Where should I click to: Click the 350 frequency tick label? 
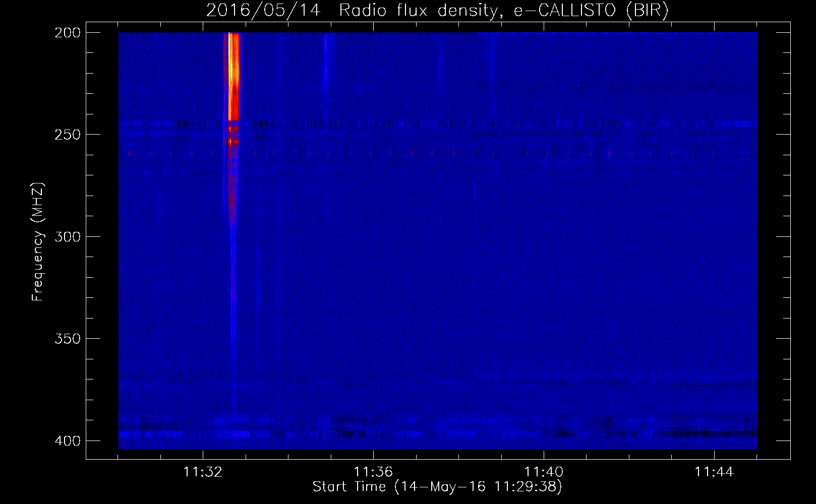[67, 339]
